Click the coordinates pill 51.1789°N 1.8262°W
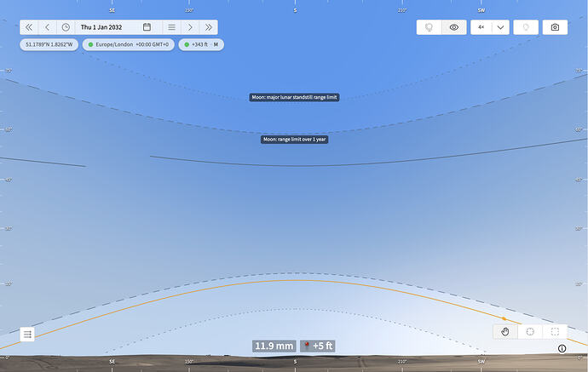This screenshot has height=372, width=588. (x=49, y=44)
